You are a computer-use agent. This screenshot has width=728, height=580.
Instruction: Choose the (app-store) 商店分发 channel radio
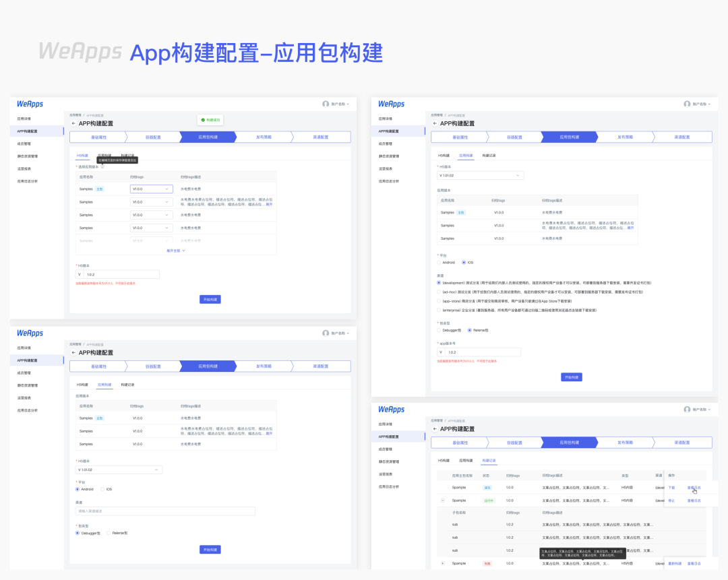tap(439, 301)
